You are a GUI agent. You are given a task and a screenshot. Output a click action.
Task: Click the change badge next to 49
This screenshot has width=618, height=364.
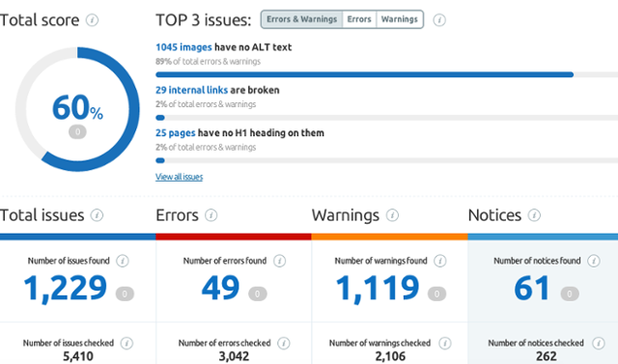(258, 294)
